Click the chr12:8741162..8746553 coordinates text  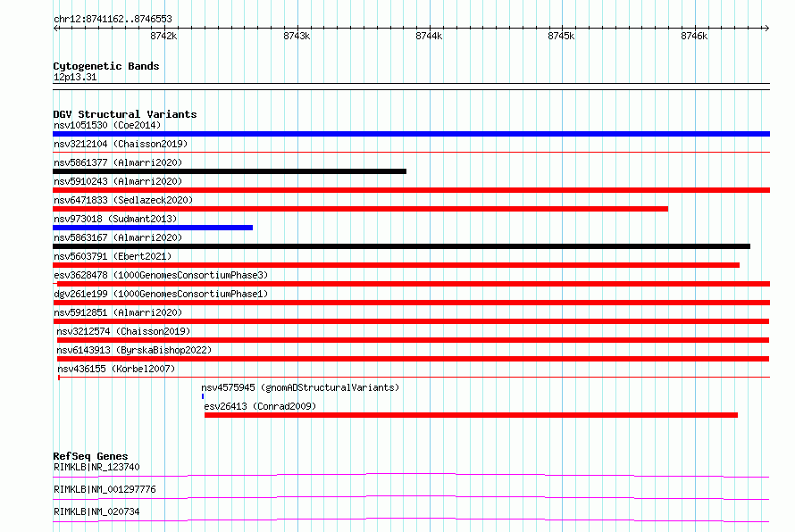coord(113,20)
